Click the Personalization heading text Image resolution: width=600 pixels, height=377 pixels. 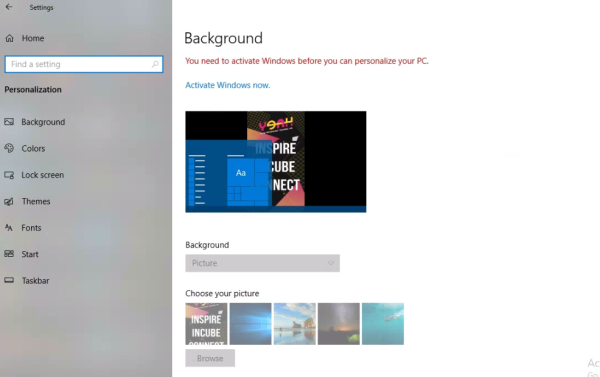33,90
